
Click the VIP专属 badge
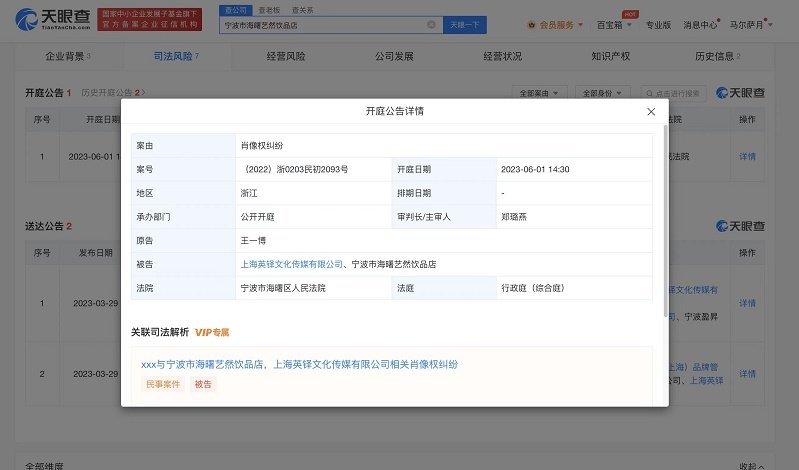click(212, 332)
